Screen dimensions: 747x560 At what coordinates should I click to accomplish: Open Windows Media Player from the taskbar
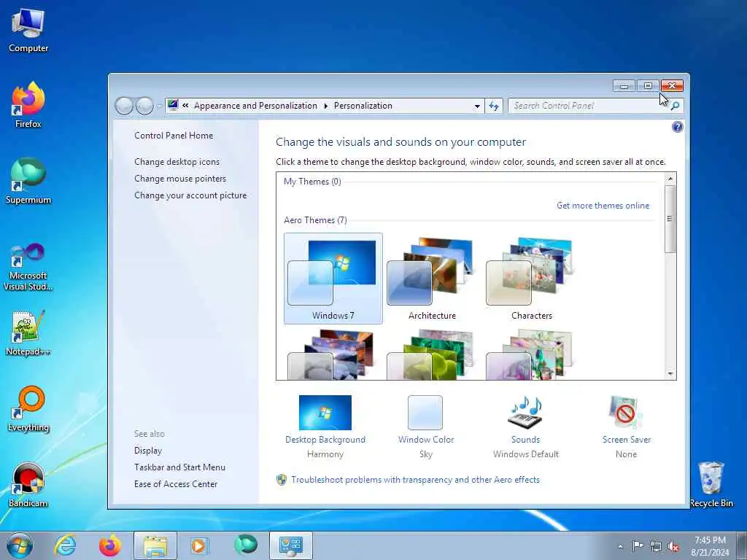pos(198,545)
